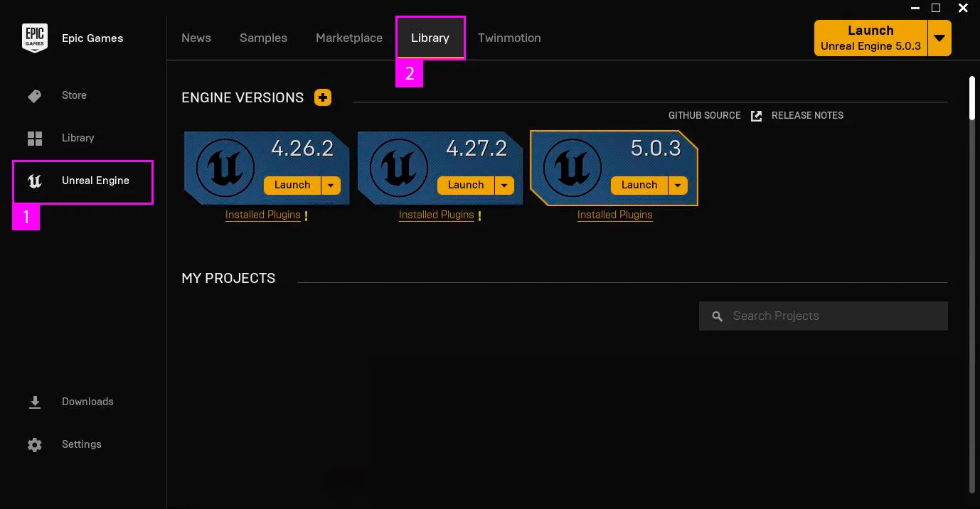Viewport: 980px width, 509px height.
Task: Open the Store tag icon in sidebar
Action: pyautogui.click(x=35, y=96)
